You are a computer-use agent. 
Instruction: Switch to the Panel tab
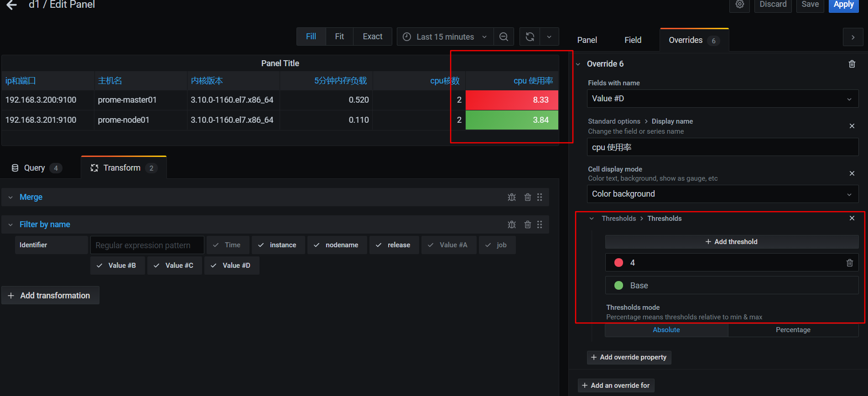click(x=587, y=40)
